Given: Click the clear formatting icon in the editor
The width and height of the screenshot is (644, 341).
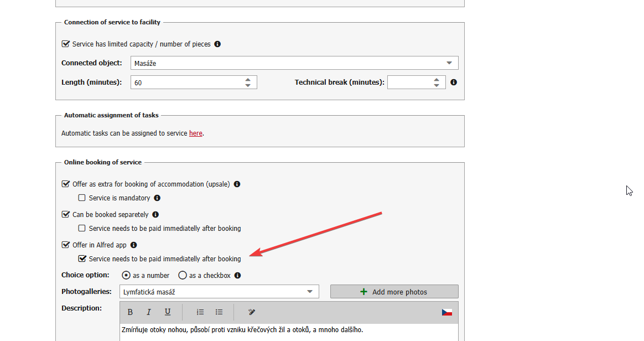Looking at the screenshot, I should point(252,312).
